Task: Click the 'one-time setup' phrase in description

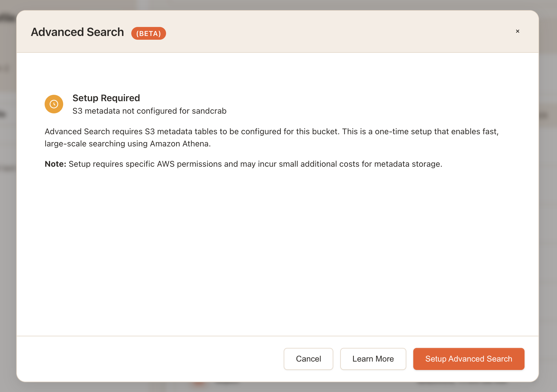Action: coord(403,132)
